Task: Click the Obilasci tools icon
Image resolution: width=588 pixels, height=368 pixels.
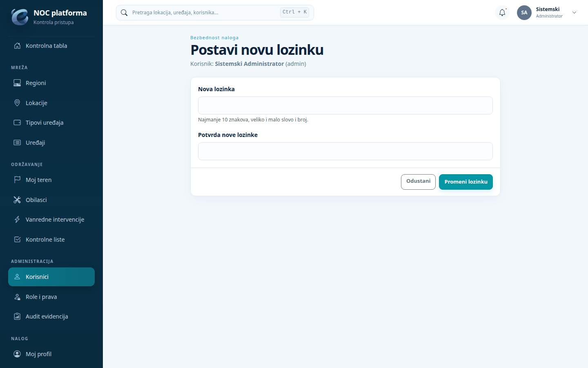Action: 17,200
